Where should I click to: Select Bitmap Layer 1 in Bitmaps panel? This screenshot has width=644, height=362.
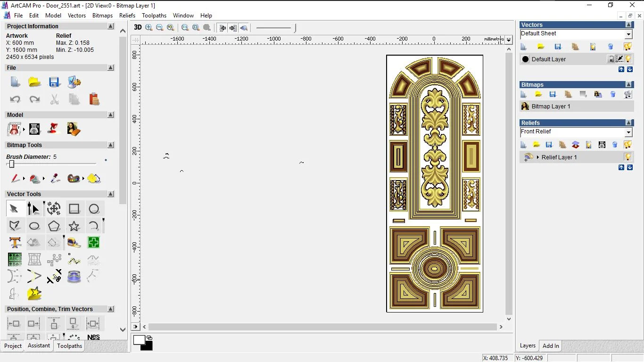(x=551, y=107)
